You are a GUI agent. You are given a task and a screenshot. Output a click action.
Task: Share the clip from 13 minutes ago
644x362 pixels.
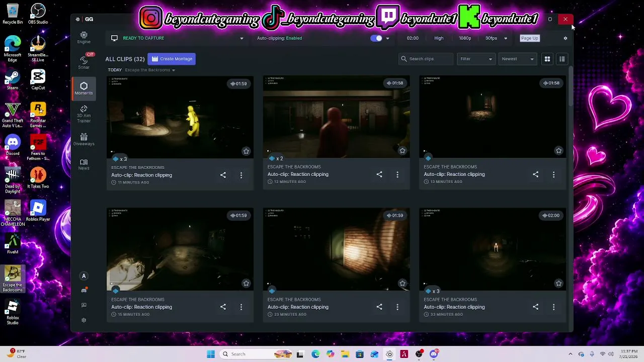point(535,174)
